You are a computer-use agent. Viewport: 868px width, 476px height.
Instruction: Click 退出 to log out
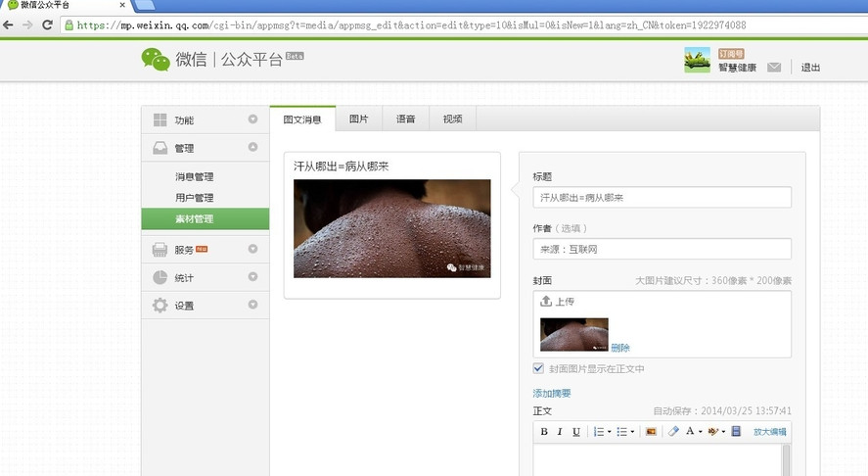tap(810, 67)
